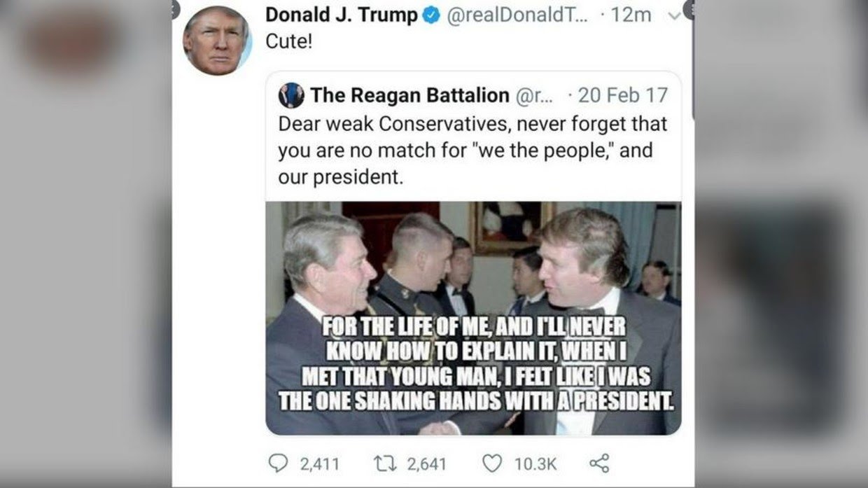Click the "Cute!" tweet text
868x488 pixels.
click(289, 42)
